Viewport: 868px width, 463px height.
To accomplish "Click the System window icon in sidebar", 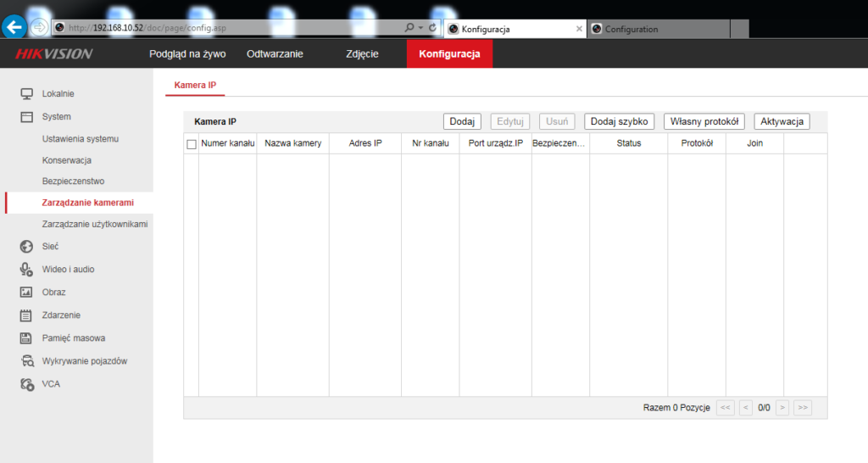I will point(26,116).
